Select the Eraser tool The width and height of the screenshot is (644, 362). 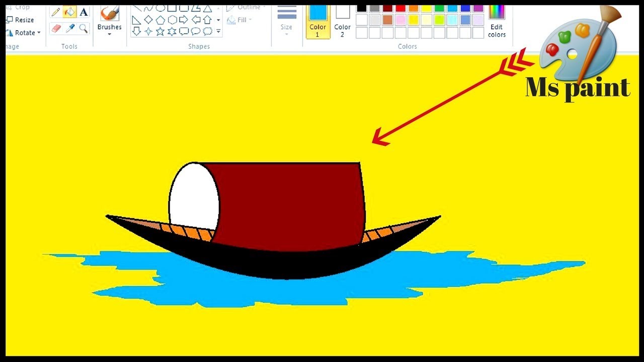(56, 28)
